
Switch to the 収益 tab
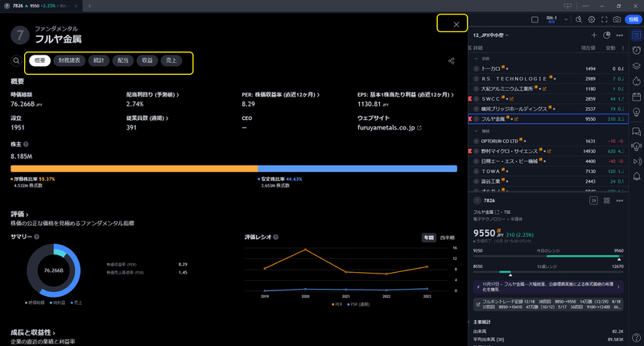[147, 60]
